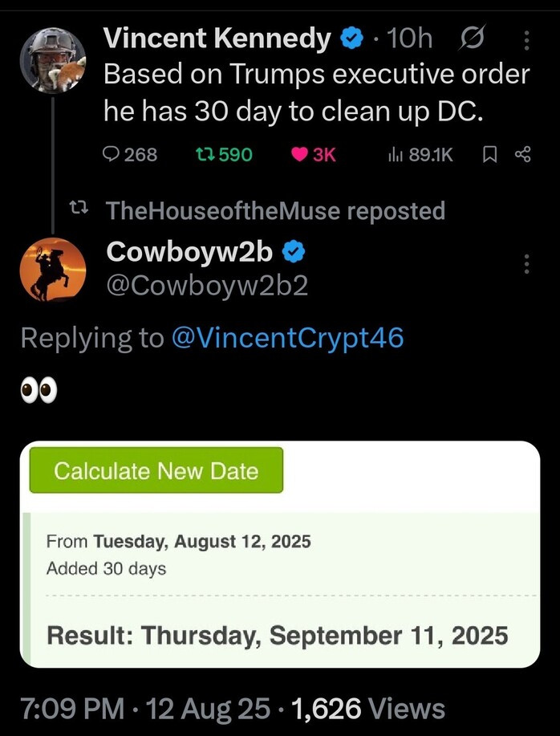Open the date calculator result image
The image size is (560, 736).
tap(280, 554)
